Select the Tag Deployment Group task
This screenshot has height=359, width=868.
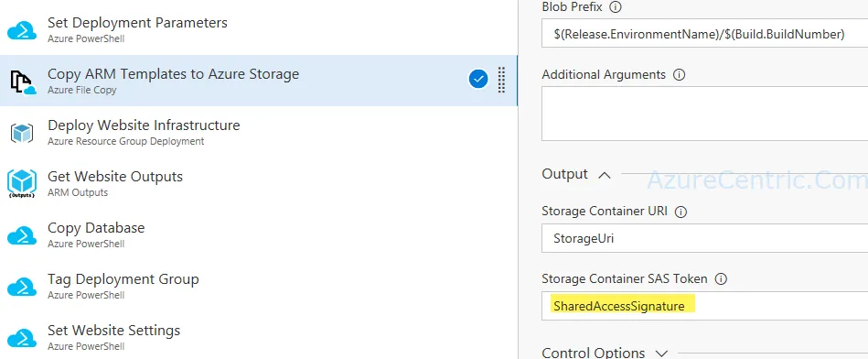259,287
